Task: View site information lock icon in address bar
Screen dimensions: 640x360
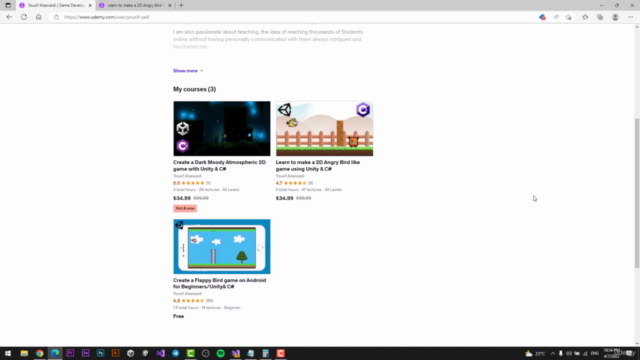Action: coord(56,17)
